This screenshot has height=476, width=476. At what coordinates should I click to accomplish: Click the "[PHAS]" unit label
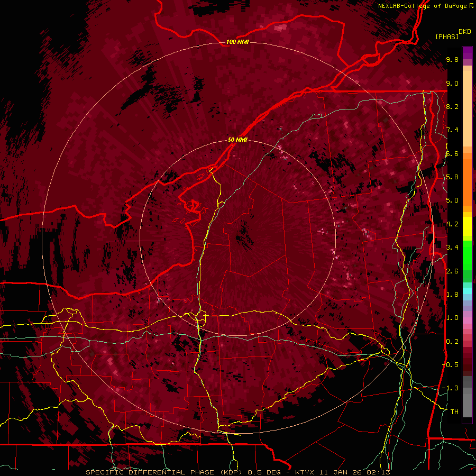coord(447,36)
